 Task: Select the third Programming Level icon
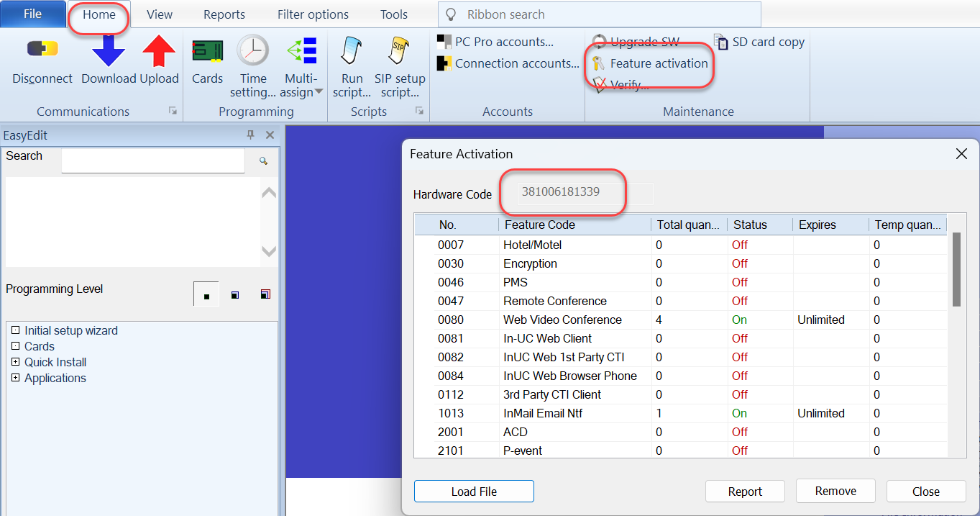click(265, 294)
